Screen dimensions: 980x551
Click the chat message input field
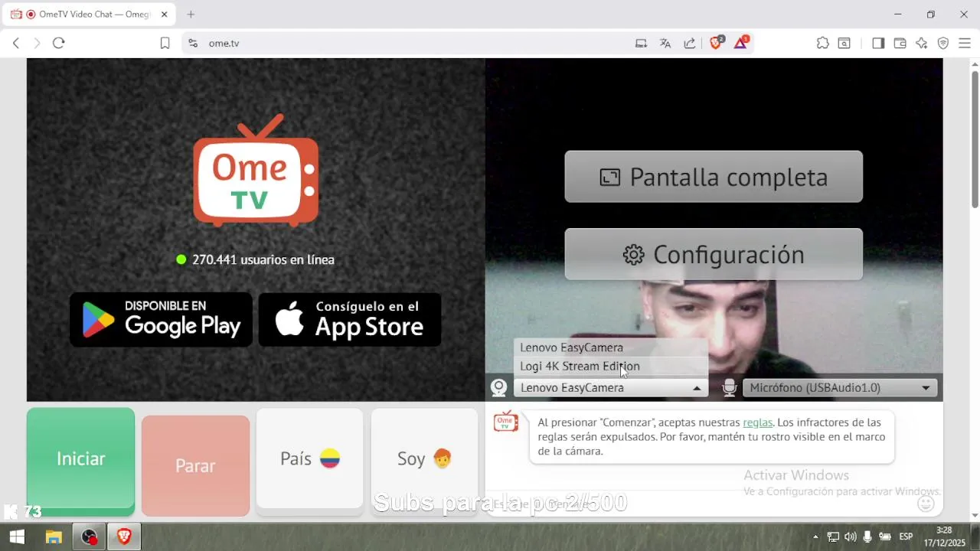[x=701, y=504]
